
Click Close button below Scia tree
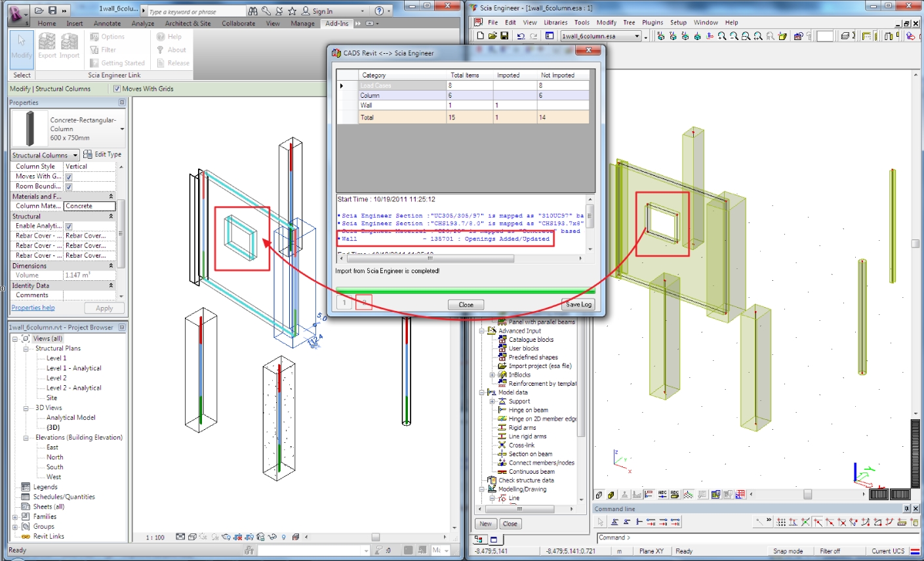(x=510, y=524)
